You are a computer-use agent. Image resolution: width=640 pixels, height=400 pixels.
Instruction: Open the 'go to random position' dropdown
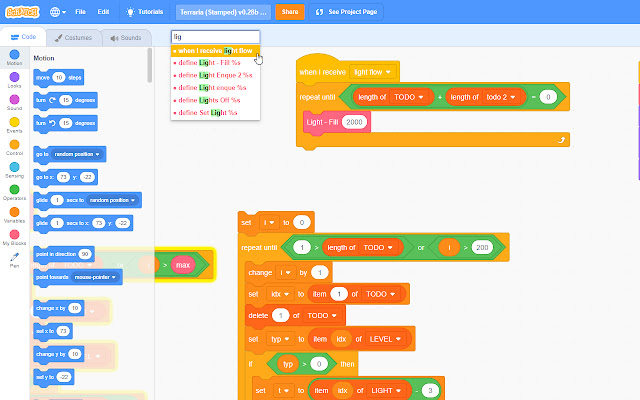77,154
